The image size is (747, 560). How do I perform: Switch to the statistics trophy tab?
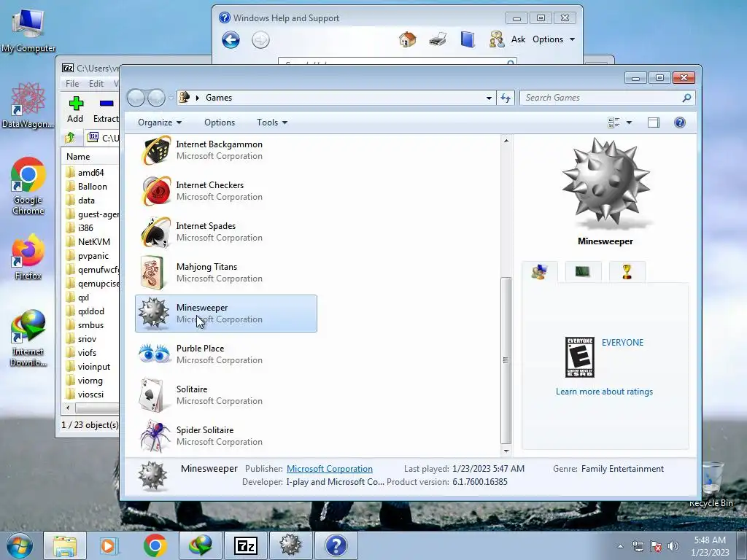point(627,272)
